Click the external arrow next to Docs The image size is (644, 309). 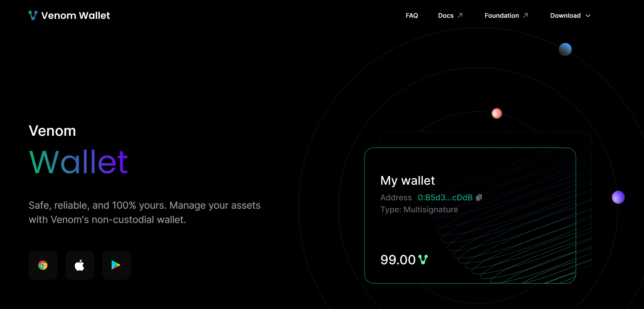point(460,15)
